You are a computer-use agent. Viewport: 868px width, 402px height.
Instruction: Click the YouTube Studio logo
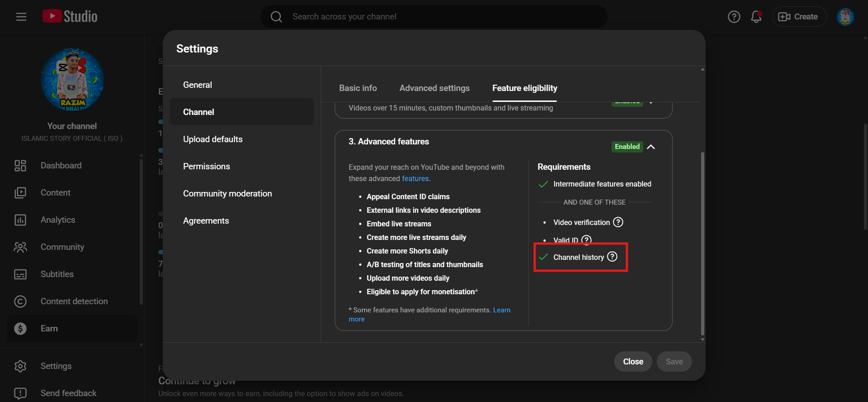click(x=70, y=17)
